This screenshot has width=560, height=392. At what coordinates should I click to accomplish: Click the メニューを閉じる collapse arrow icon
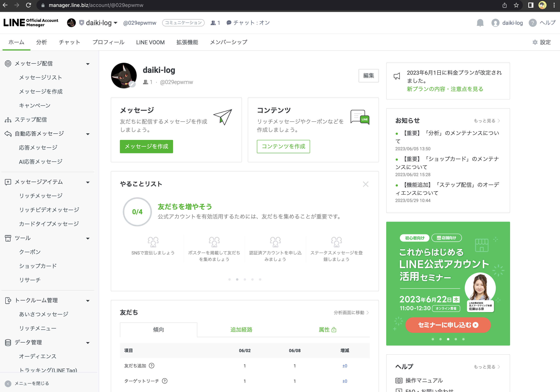[8, 384]
